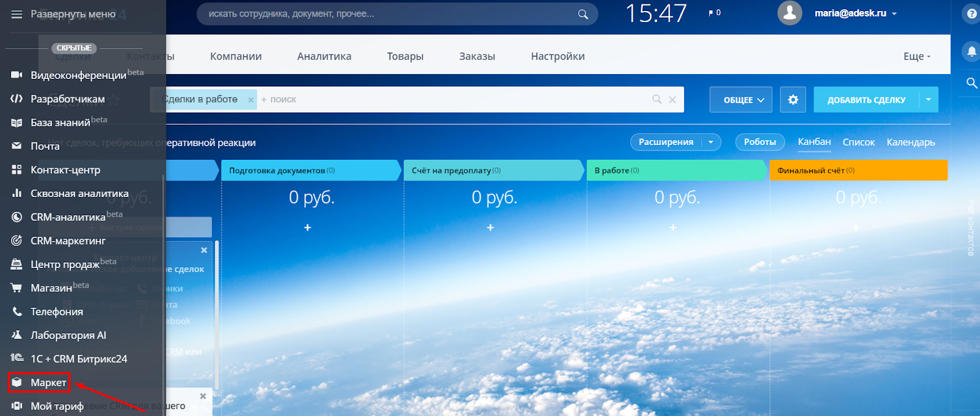980x416 pixels.
Task: Close the quick deal panel with its X
Action: point(204,250)
